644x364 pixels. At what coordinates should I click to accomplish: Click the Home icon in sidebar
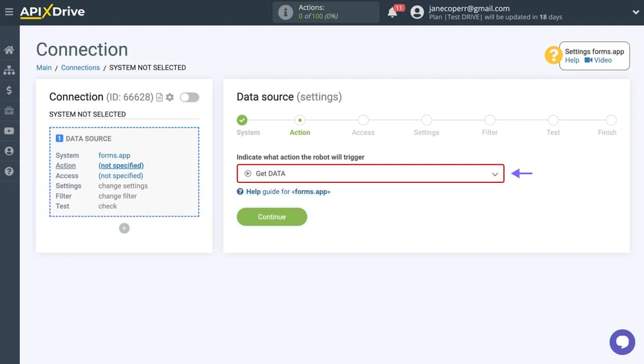9,50
